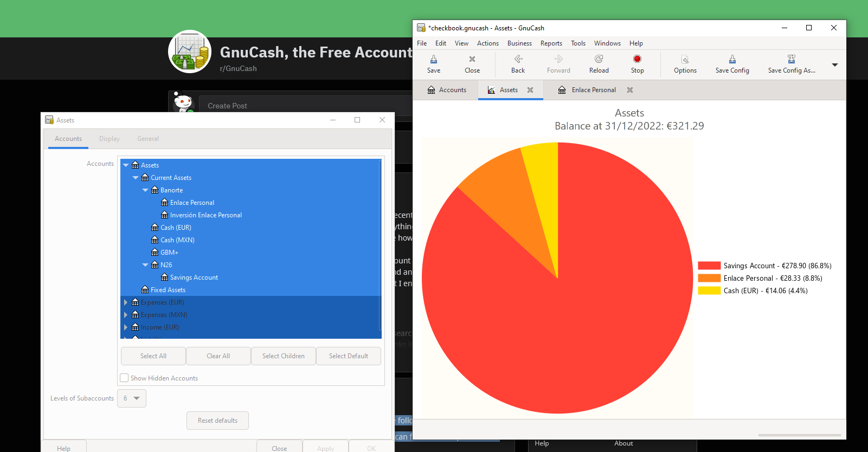
Task: Click the GnuCash window title icon
Action: coord(421,28)
